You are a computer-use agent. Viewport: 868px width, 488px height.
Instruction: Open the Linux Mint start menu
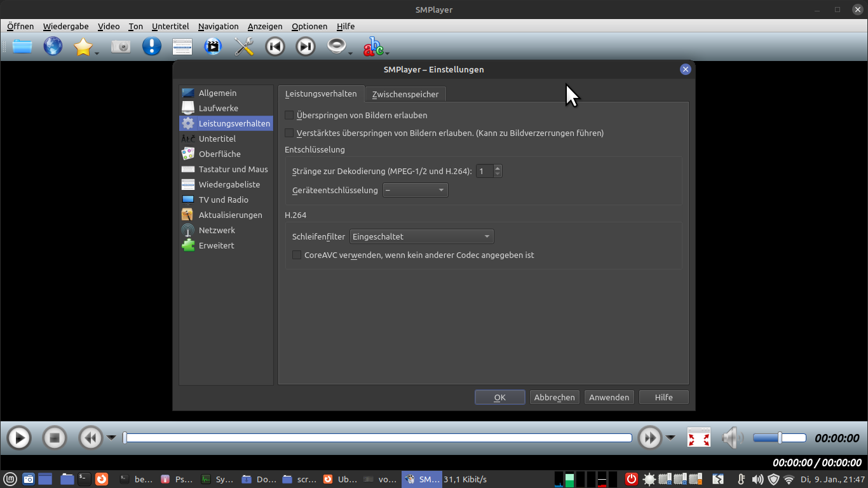click(x=10, y=479)
